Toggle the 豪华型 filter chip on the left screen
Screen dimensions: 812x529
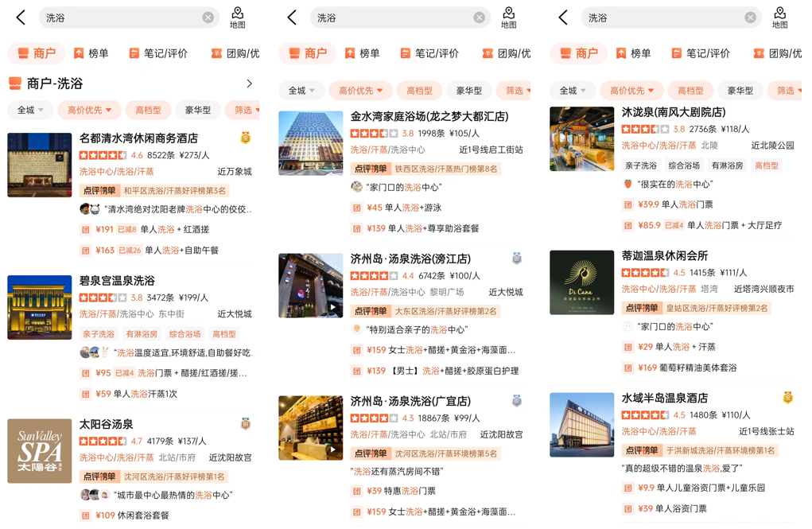coord(198,110)
